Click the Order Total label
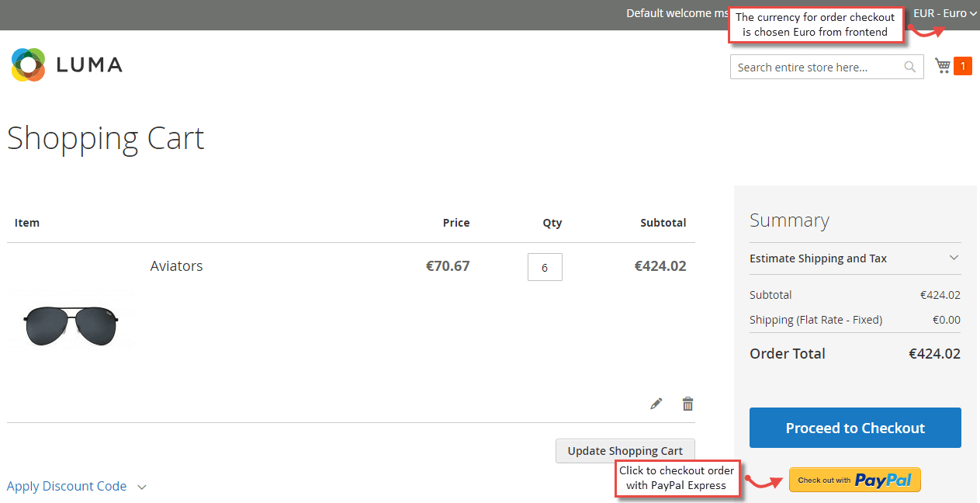This screenshot has width=980, height=503. point(788,353)
